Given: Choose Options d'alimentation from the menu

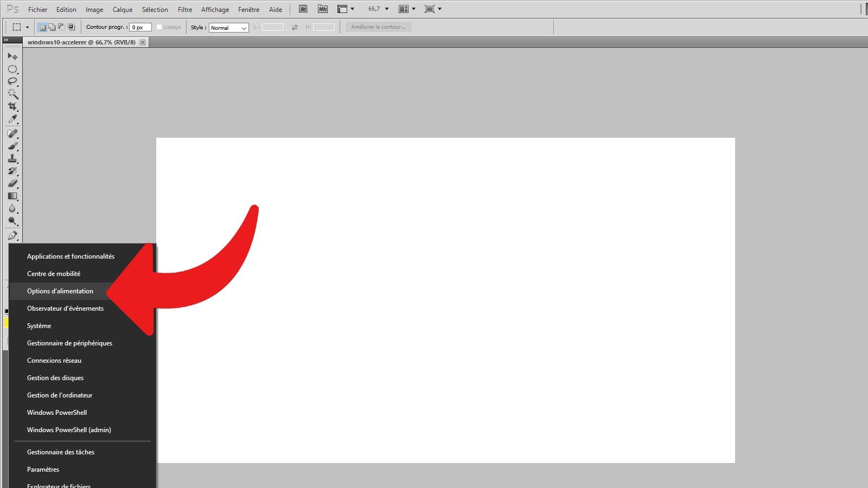Looking at the screenshot, I should pos(60,291).
